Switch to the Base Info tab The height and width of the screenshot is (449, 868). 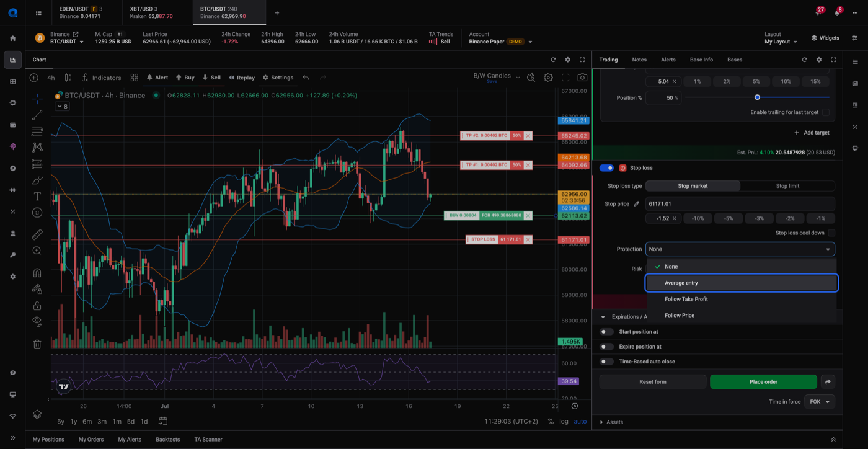click(701, 60)
